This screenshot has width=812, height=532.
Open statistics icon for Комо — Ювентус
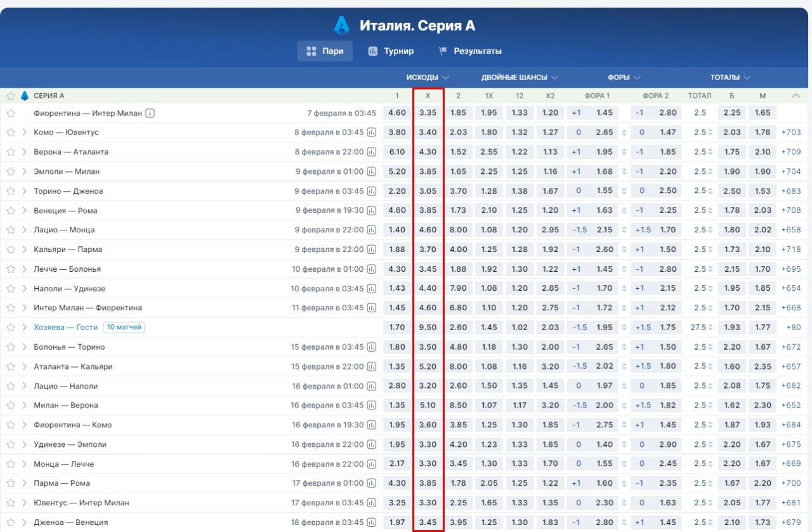pyautogui.click(x=372, y=132)
